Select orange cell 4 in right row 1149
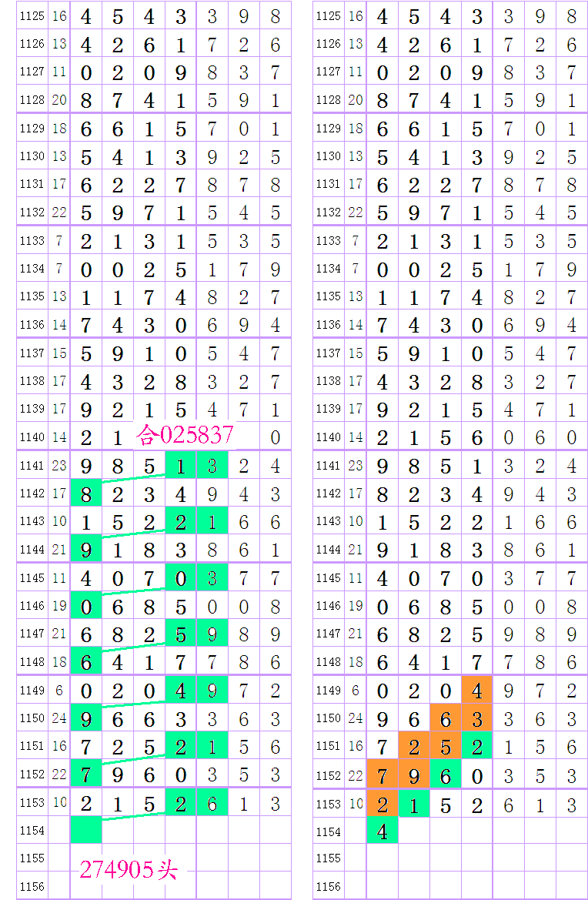Viewport: 588px width, 900px height. tap(477, 691)
